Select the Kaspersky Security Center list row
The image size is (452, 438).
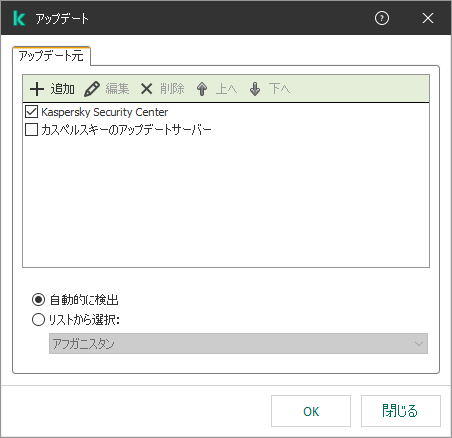coord(226,112)
